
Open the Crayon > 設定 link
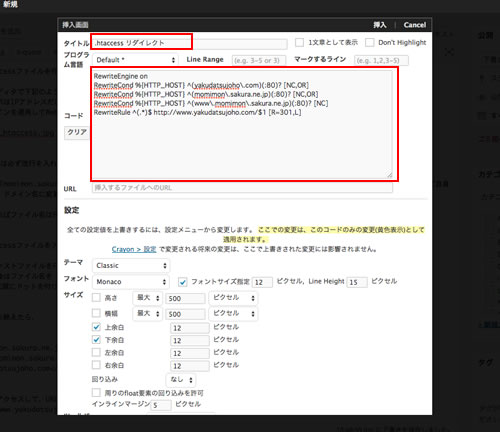tap(134, 249)
